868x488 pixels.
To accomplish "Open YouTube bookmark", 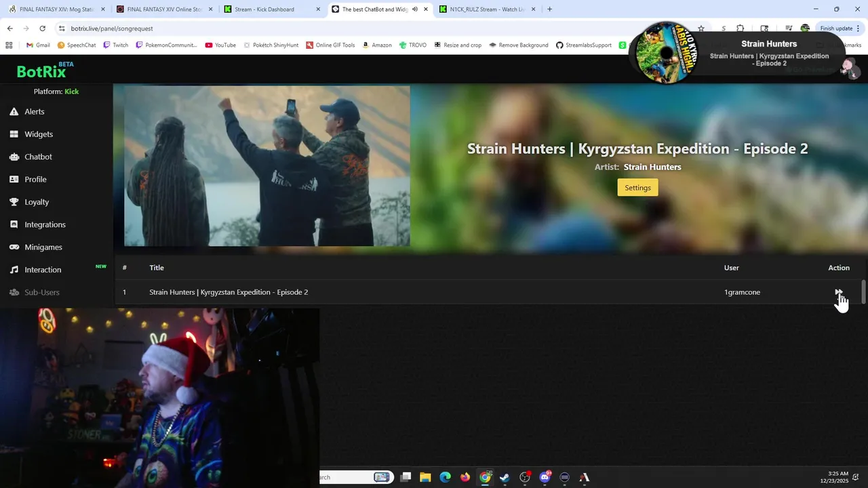I will (x=220, y=45).
